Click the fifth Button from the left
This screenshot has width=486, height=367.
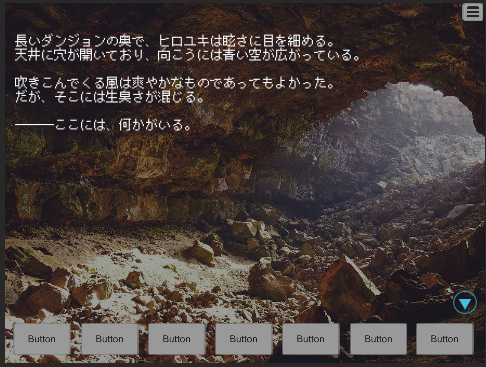(x=311, y=339)
